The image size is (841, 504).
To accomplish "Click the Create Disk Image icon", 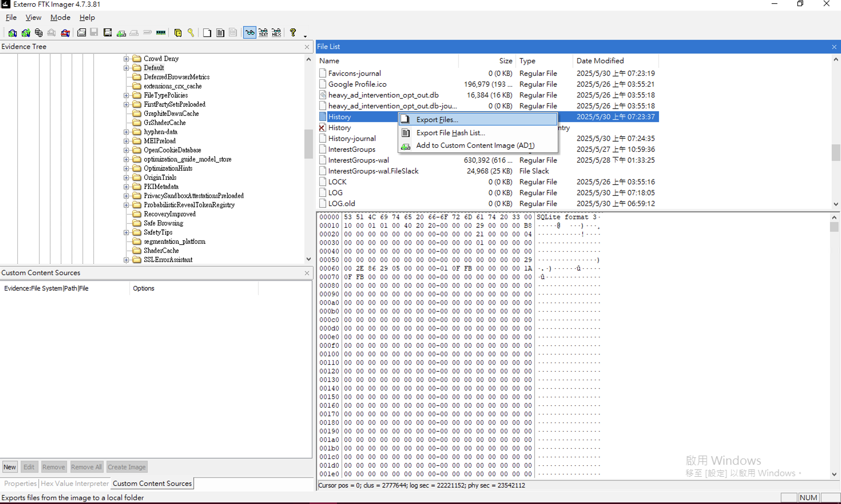I will 82,33.
